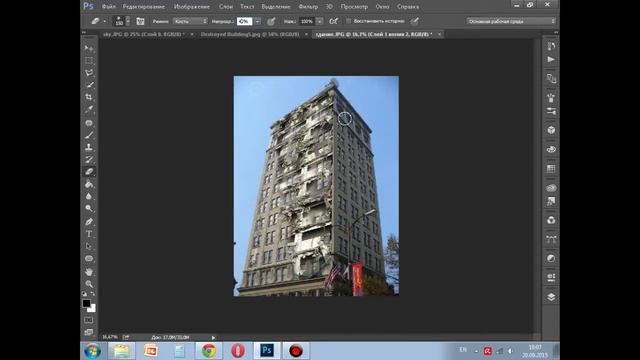Open the Справка menu

tap(408, 7)
